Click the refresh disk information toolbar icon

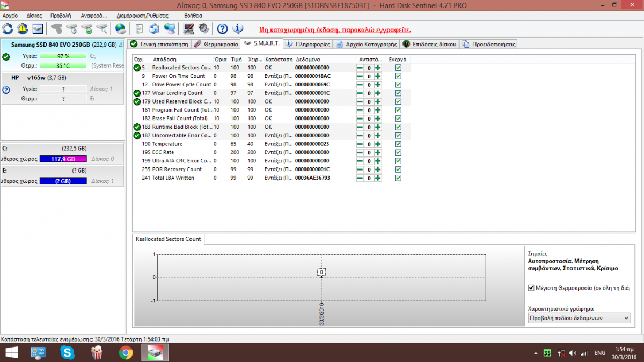coord(8,29)
